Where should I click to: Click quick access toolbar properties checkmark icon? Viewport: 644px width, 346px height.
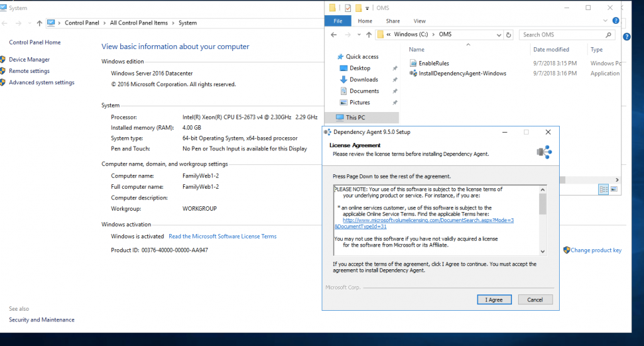coord(348,8)
